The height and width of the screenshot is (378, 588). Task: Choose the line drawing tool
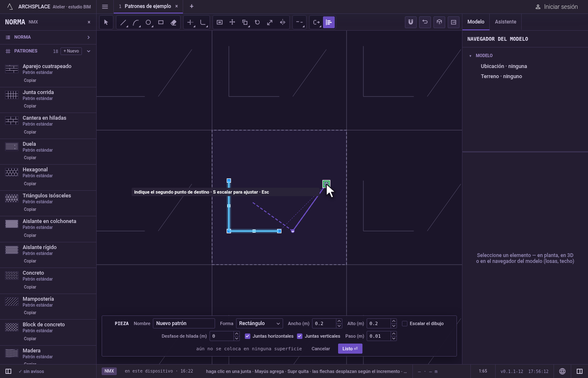[x=123, y=22]
